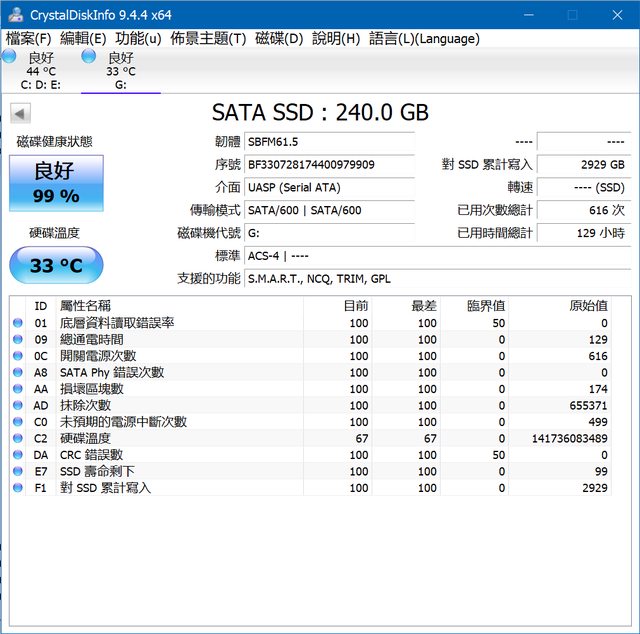Click the blue status orb for attribute 01
The image size is (640, 634).
17,323
